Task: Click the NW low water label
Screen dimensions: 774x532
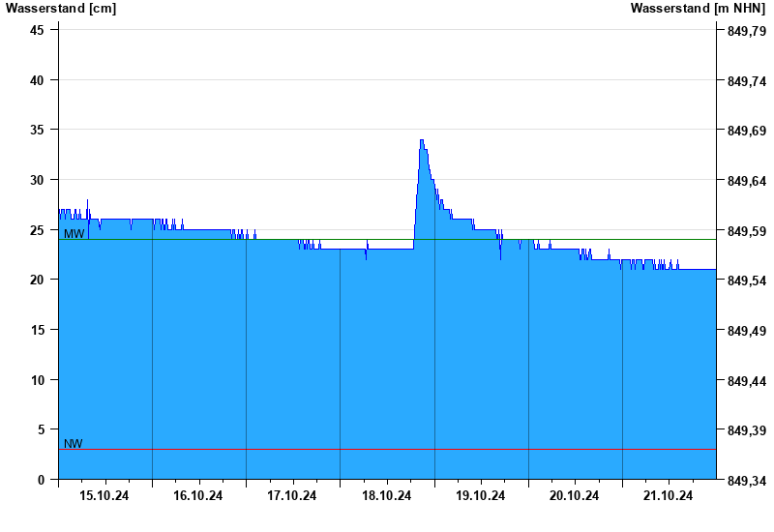Action: 74,444
